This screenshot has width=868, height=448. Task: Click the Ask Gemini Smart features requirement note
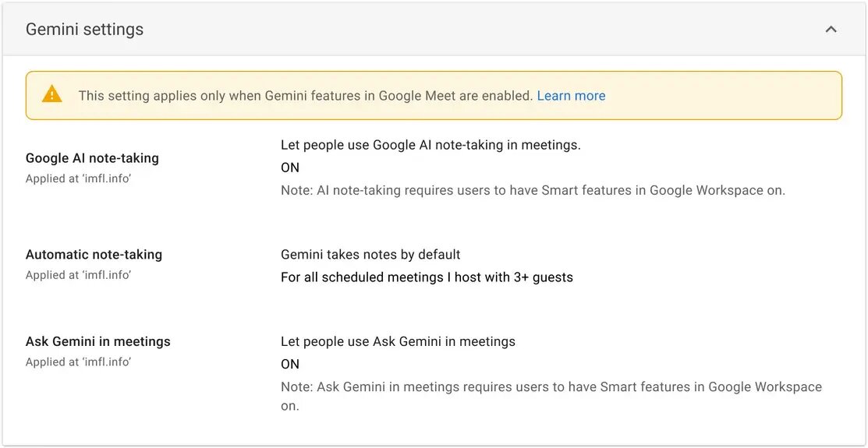click(551, 396)
